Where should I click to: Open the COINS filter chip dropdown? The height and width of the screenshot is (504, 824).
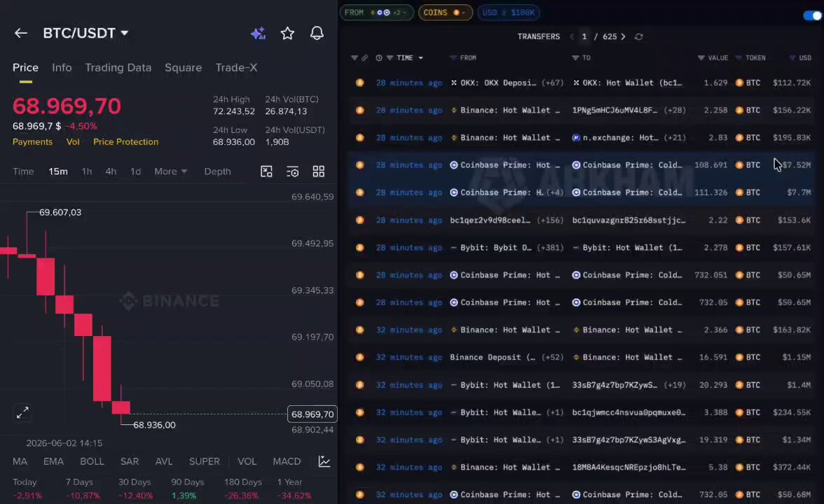tap(445, 13)
